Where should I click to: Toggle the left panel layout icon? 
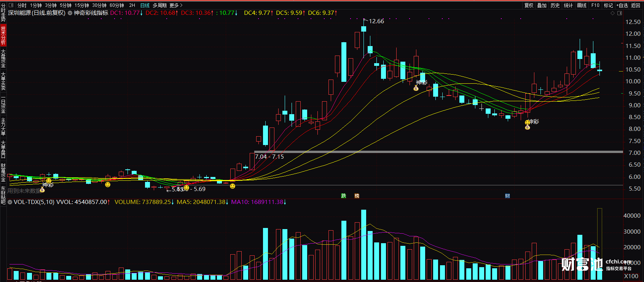tap(11, 5)
